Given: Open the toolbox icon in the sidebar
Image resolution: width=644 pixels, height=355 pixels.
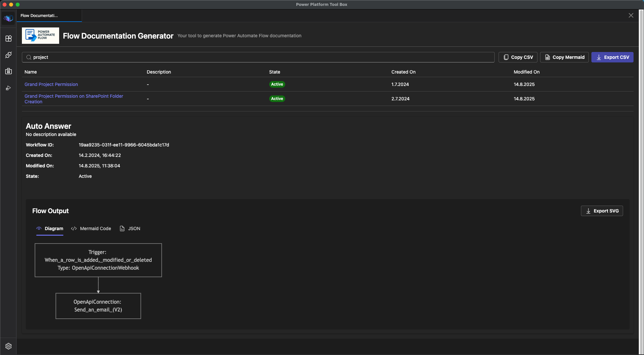Looking at the screenshot, I should click(8, 71).
